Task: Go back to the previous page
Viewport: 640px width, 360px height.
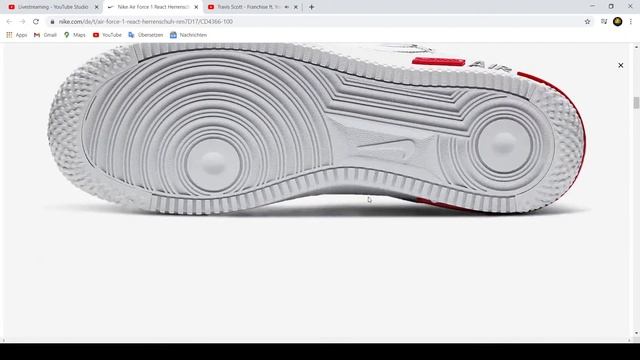Action: tap(9, 22)
